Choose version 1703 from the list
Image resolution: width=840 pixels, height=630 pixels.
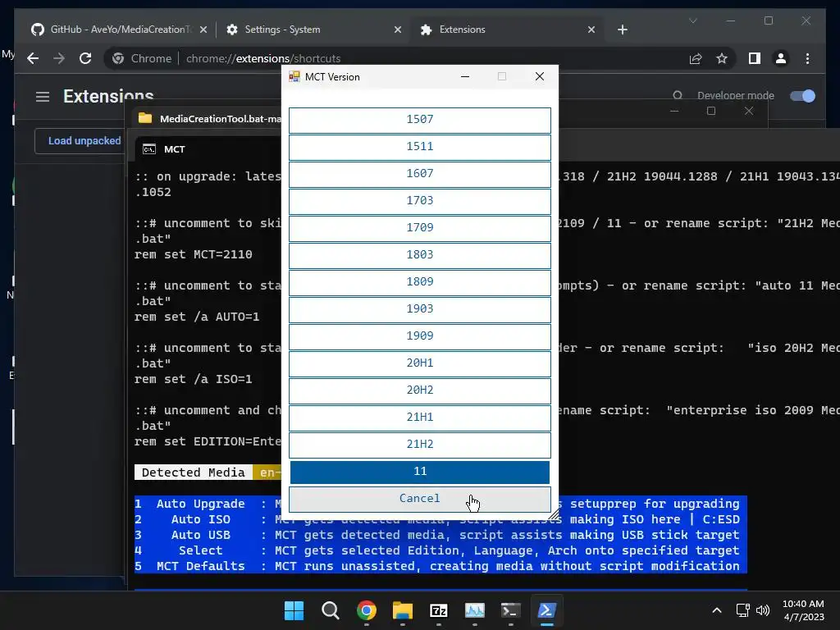click(419, 202)
